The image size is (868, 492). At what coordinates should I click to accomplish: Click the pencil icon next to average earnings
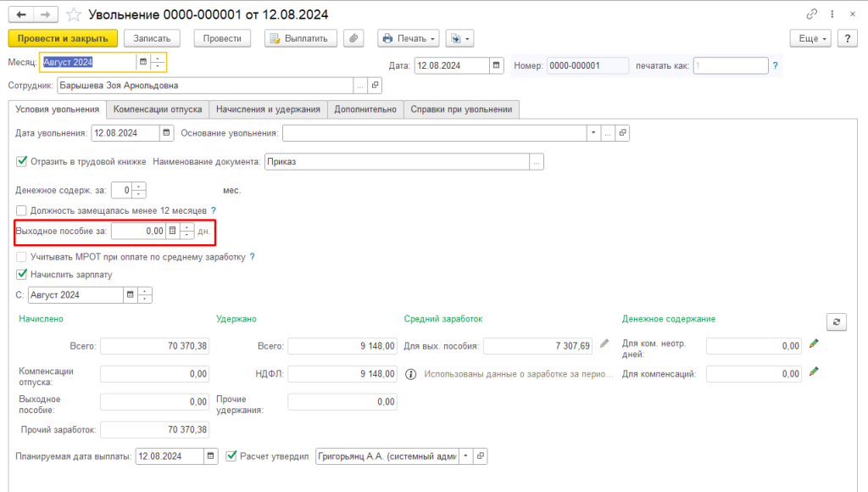click(x=604, y=344)
